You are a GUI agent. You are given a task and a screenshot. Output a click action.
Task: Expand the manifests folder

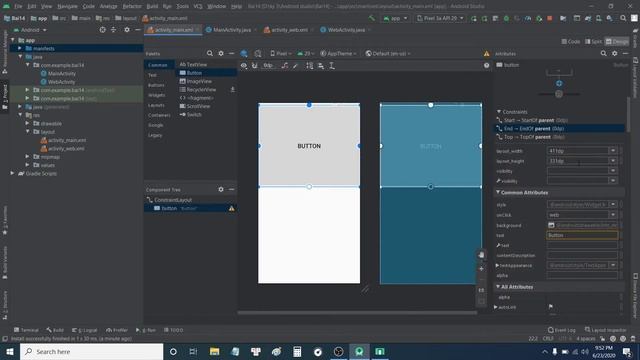pyautogui.click(x=20, y=48)
